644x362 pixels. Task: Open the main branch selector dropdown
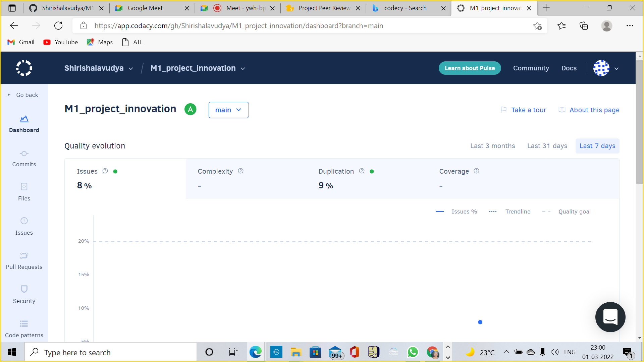click(x=228, y=110)
